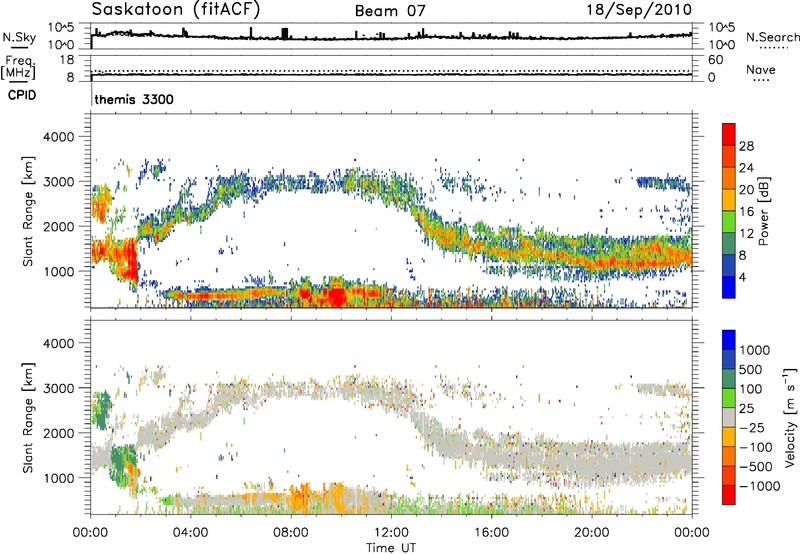Image resolution: width=800 pixels, height=554 pixels.
Task: Click the orange velocity patch near 10:00 UT
Action: (335, 497)
